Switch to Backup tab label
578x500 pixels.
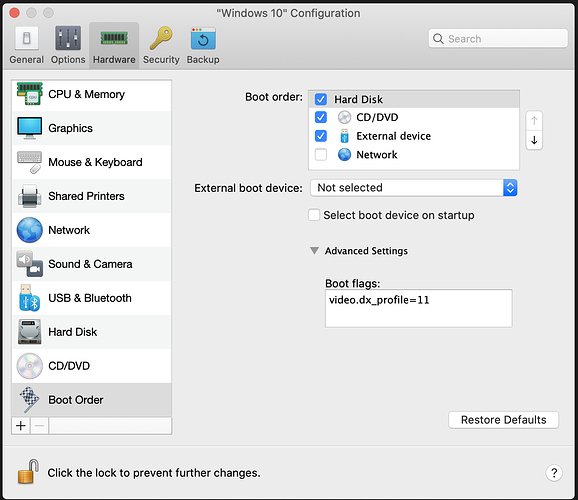pos(203,59)
